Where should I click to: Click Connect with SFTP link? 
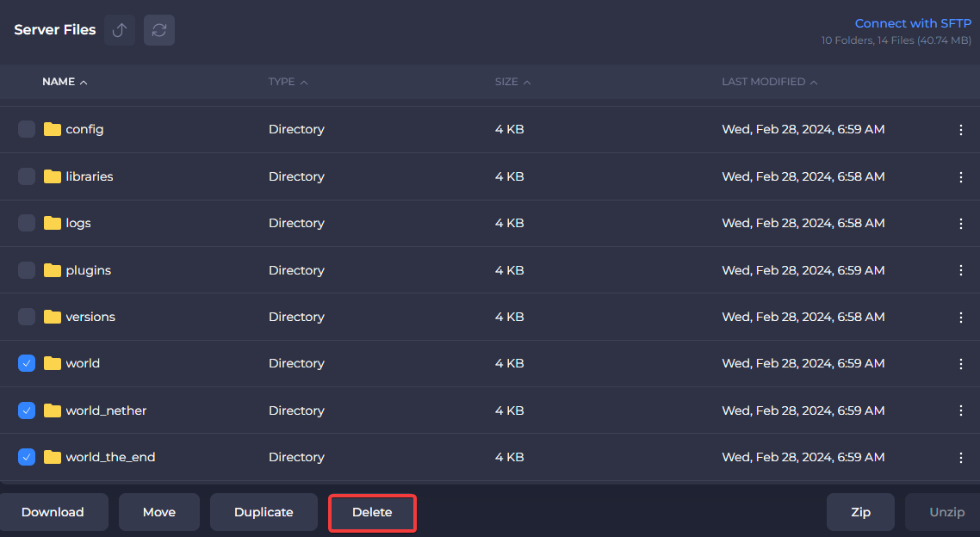(912, 23)
